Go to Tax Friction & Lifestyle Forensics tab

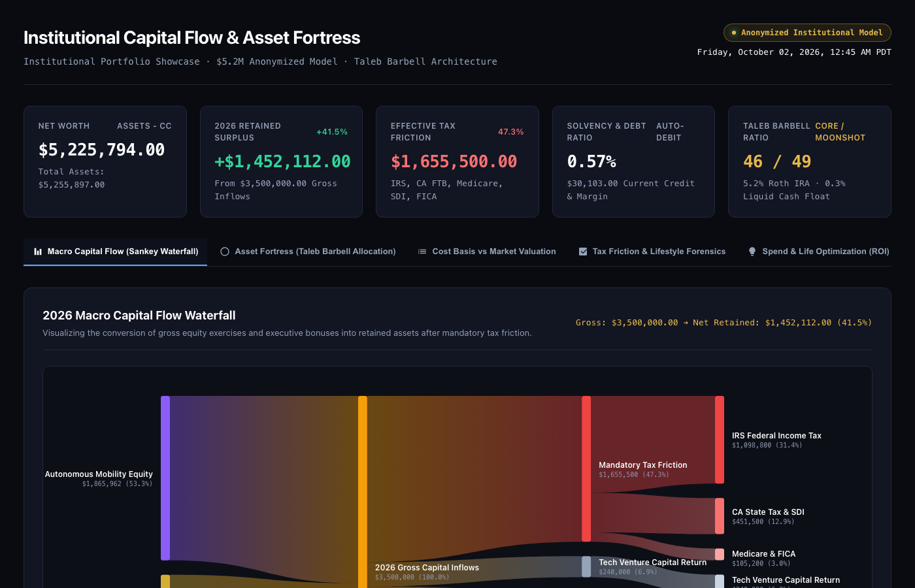tap(652, 252)
